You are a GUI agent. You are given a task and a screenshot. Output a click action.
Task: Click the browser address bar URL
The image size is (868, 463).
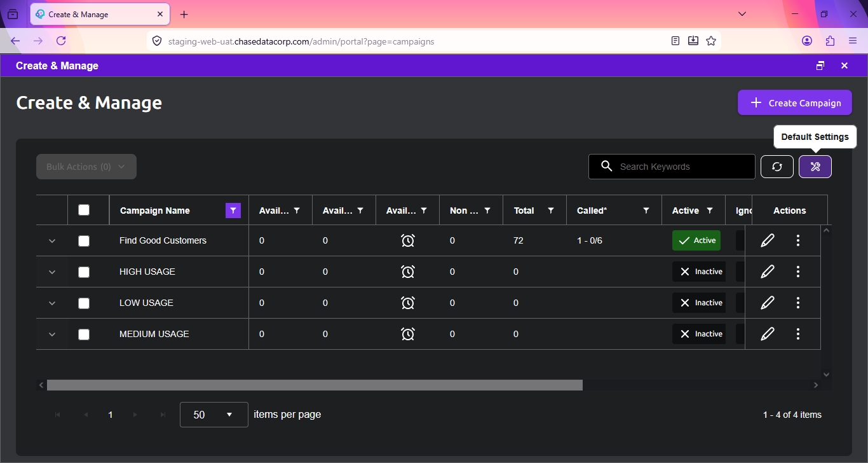click(301, 41)
